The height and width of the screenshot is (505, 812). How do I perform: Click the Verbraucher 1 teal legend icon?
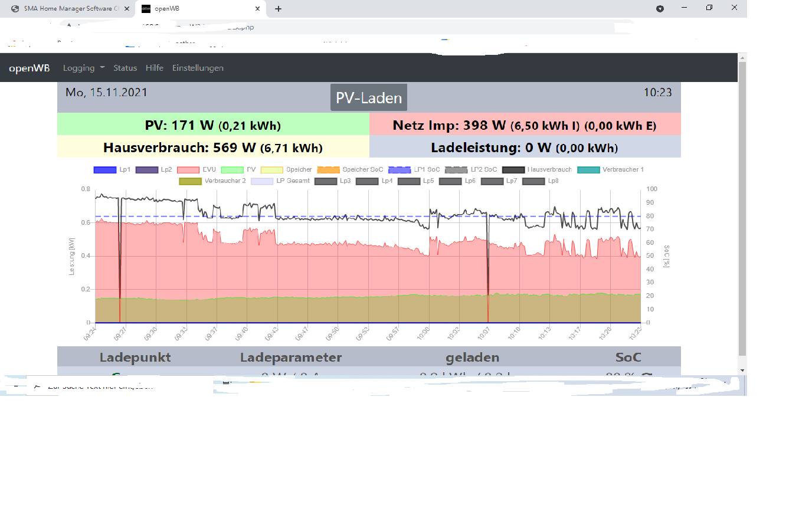point(588,170)
